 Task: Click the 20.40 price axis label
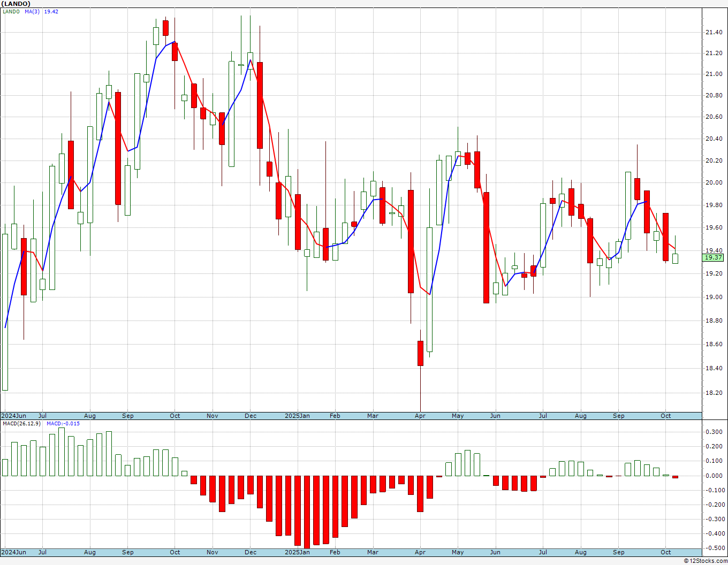click(x=713, y=139)
